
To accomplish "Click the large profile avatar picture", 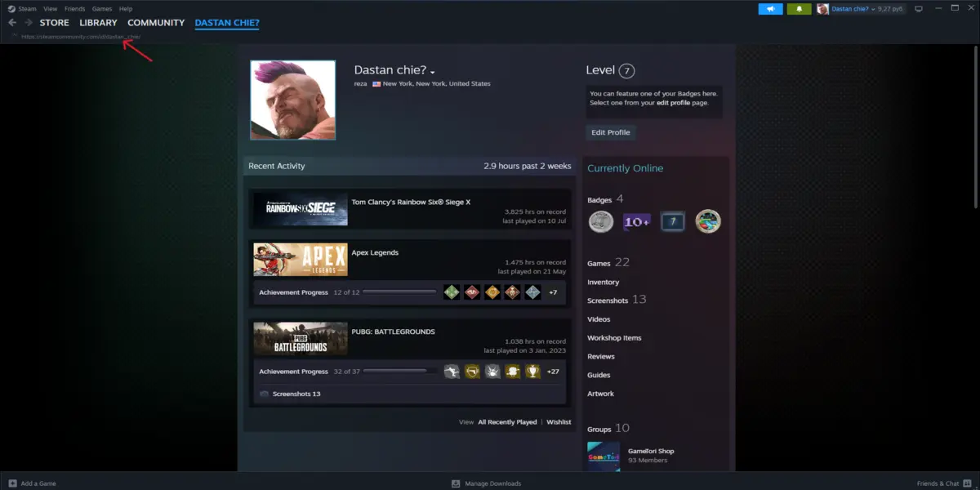I will (x=292, y=100).
